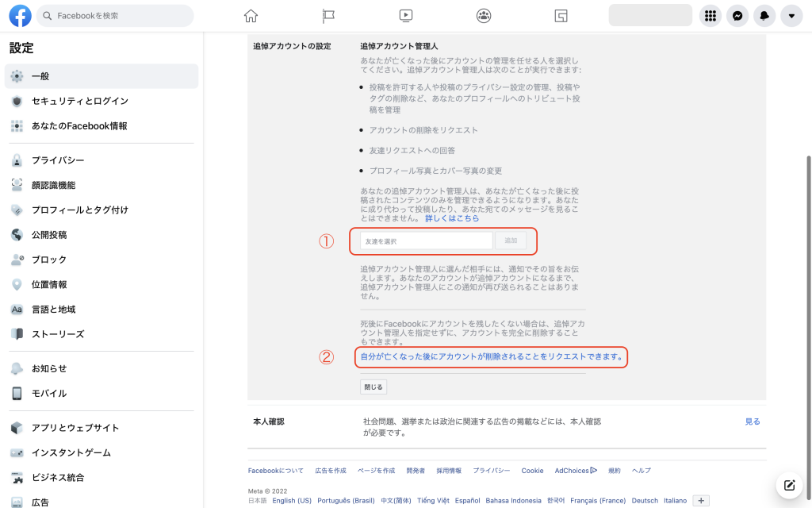Click the account deletion request link
The height and width of the screenshot is (508, 812).
pos(492,356)
